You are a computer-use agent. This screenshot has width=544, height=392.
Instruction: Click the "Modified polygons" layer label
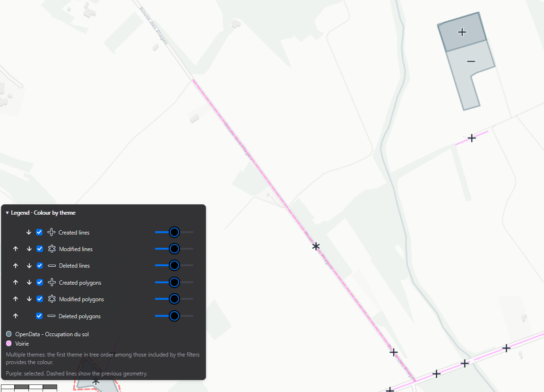(x=81, y=299)
